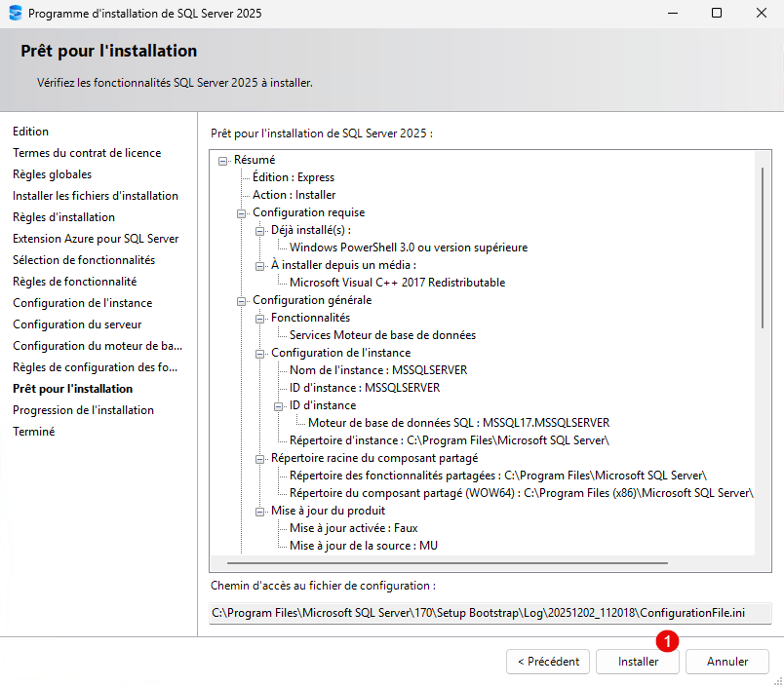The width and height of the screenshot is (784, 686).
Task: Select Mise à jour de la source : MU
Action: (364, 546)
